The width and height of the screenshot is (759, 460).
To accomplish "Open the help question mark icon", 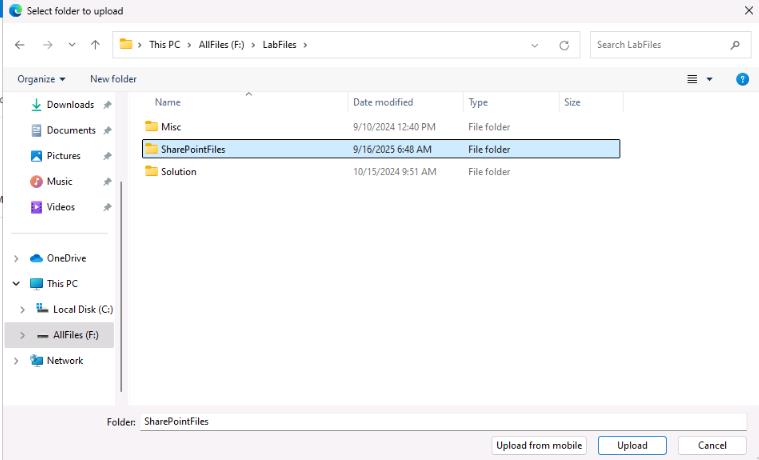I will 742,79.
